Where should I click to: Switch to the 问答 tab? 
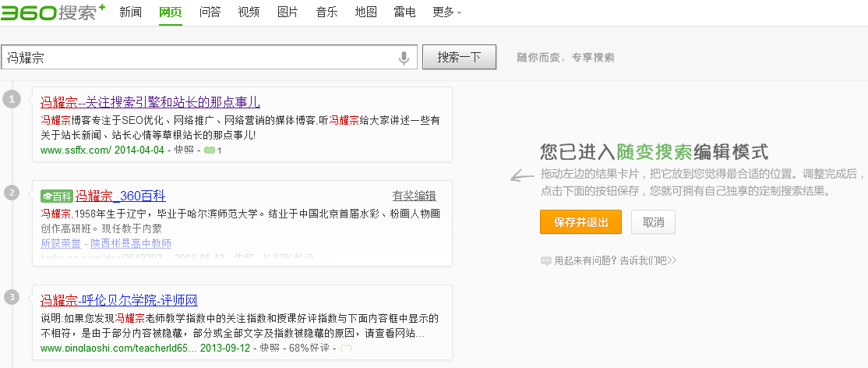(210, 12)
